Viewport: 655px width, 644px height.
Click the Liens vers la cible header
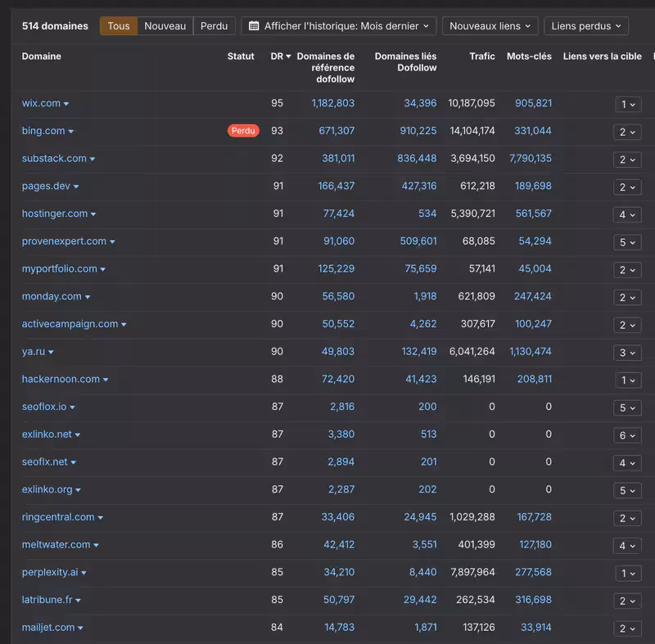coord(602,56)
